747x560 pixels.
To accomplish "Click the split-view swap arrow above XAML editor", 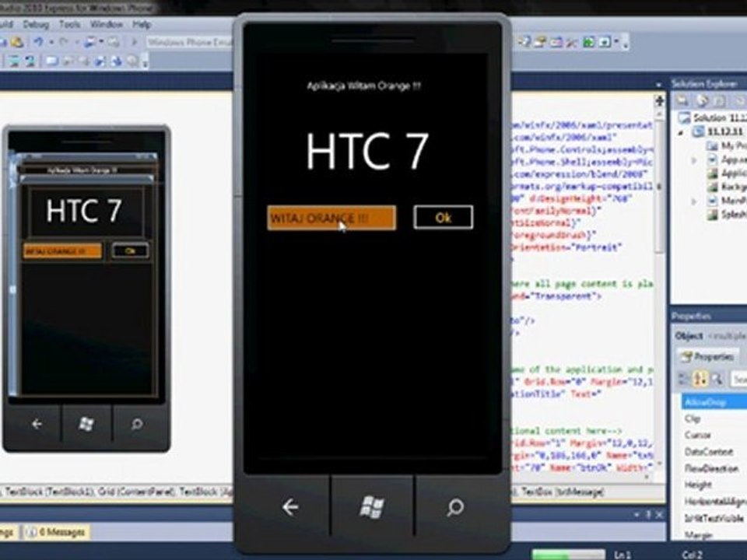I will (x=659, y=101).
